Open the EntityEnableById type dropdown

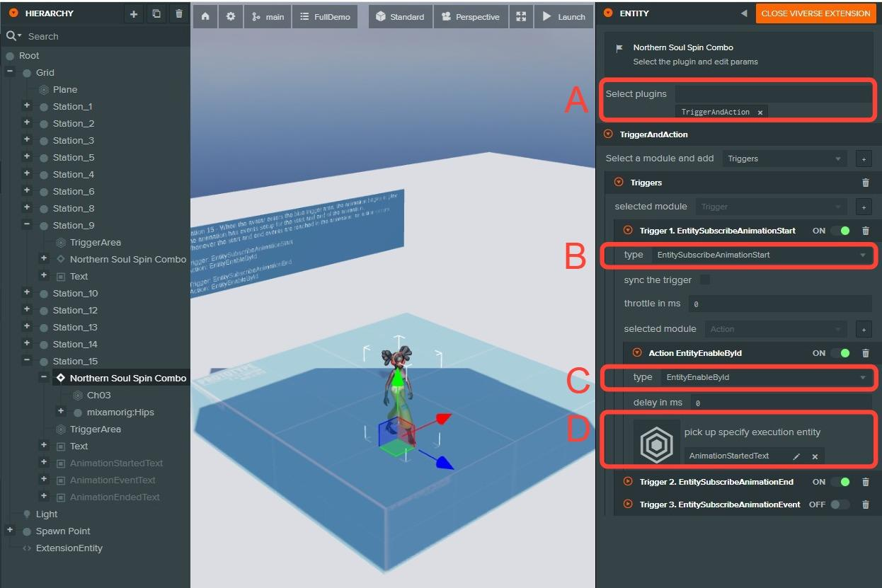click(x=766, y=377)
